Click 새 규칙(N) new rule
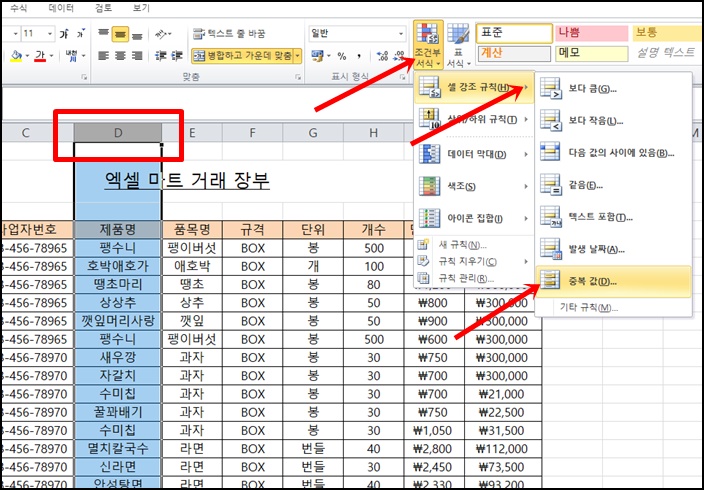Image resolution: width=704 pixels, height=490 pixels. tap(474, 245)
